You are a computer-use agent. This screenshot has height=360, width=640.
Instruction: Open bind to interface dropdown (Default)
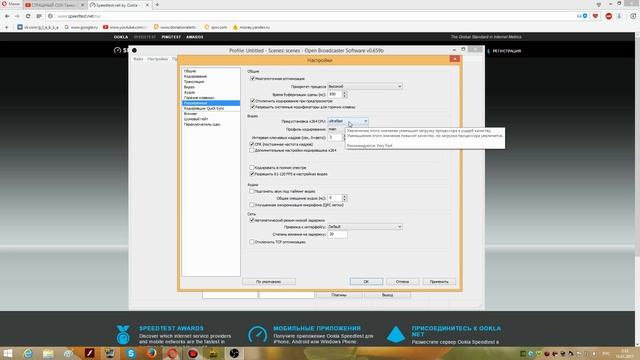click(x=365, y=227)
